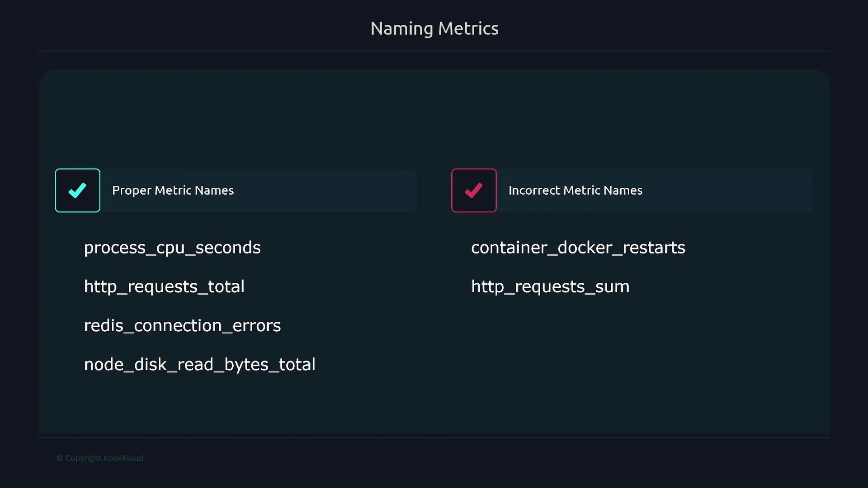Click the Incorrect Metric Names heading
Screen dimensions: 868x488
point(576,190)
